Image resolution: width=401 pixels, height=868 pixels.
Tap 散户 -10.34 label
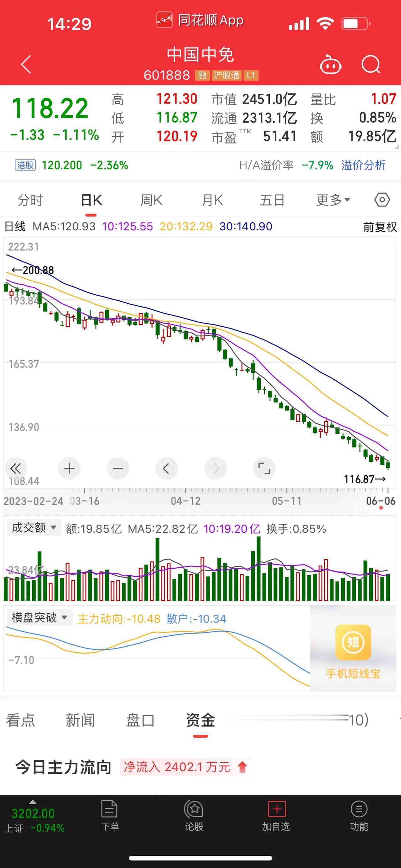coord(196,619)
